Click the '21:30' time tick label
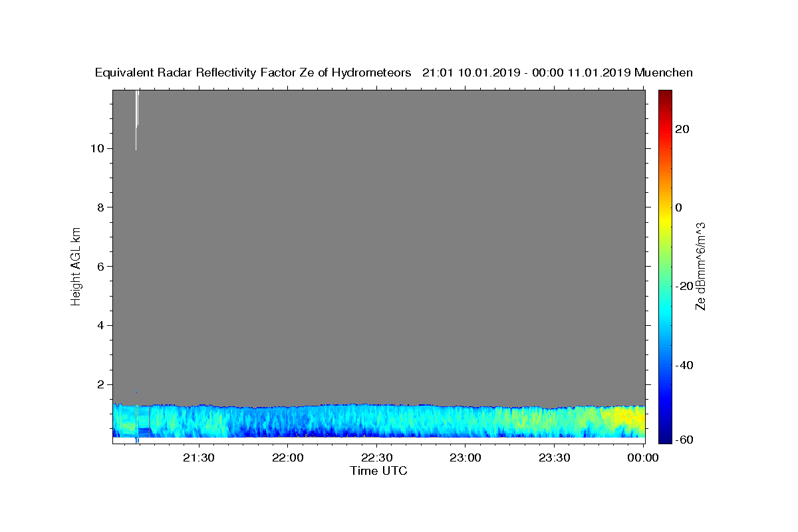The image size is (798, 532). [x=199, y=458]
